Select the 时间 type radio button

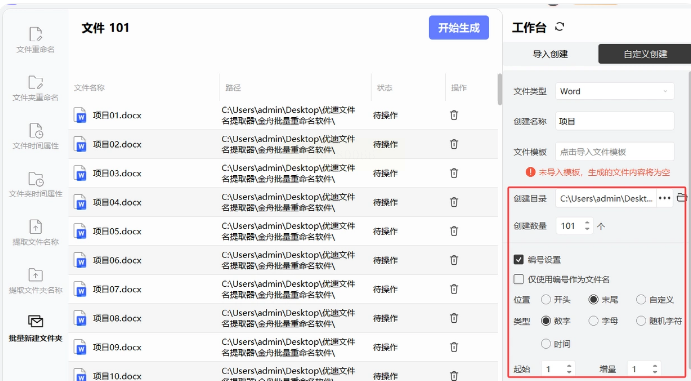pos(546,344)
